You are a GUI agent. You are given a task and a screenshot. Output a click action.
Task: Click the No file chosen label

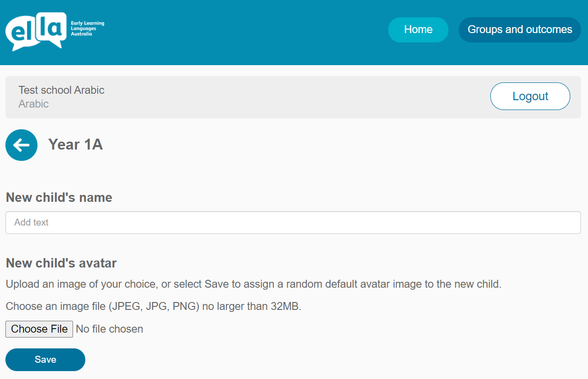coord(110,329)
